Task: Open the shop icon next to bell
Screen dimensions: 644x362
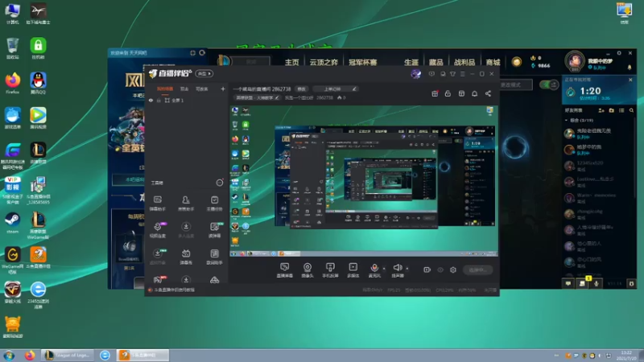Action: tap(461, 93)
